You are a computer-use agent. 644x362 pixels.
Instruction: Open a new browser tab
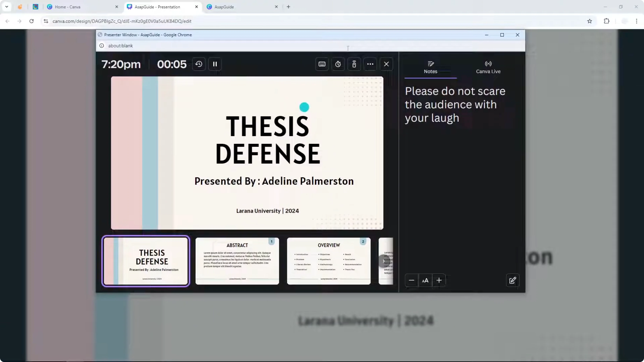coord(288,7)
